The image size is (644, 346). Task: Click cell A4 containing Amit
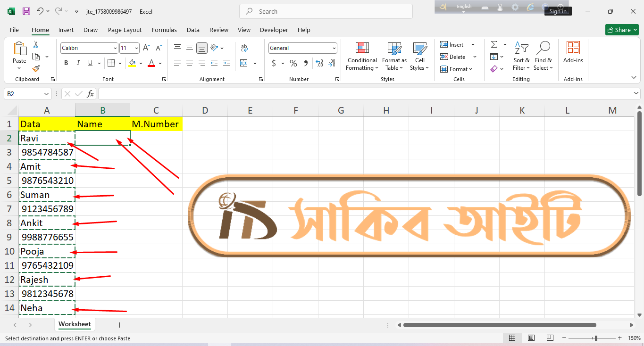click(47, 166)
